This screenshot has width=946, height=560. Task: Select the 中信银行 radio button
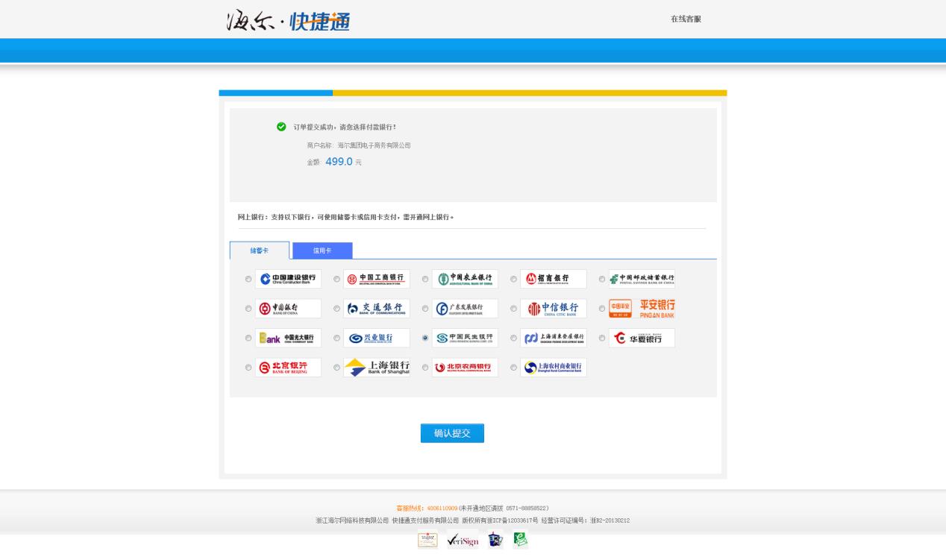tap(514, 309)
